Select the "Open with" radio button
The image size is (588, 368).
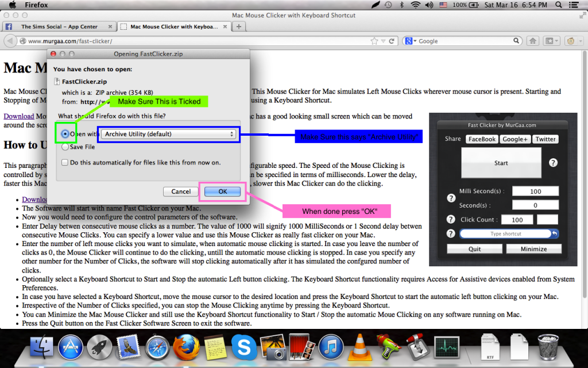65,134
